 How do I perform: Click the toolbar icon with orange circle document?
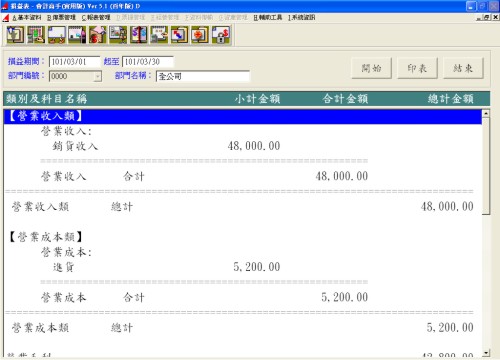click(x=200, y=35)
